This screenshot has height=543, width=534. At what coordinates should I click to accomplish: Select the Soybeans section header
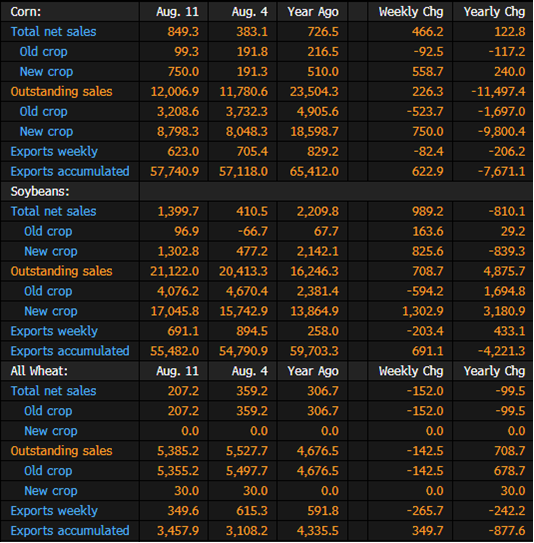pyautogui.click(x=40, y=192)
